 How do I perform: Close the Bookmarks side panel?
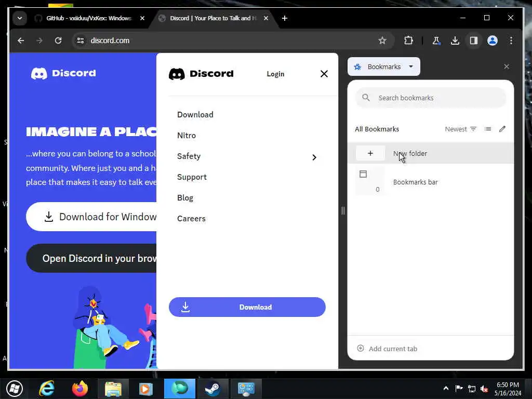(506, 67)
